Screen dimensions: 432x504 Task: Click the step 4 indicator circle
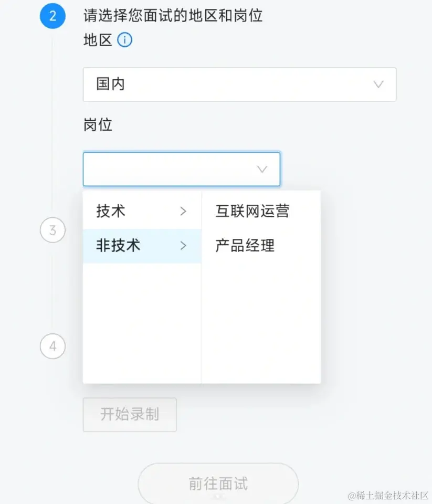52,346
